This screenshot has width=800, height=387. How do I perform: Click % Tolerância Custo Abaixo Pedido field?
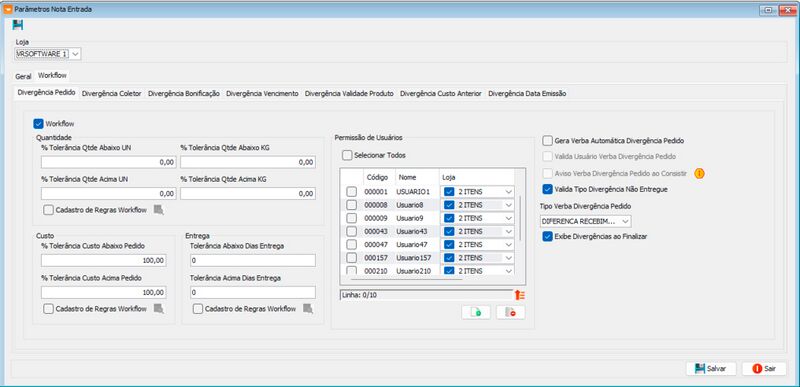coord(104,260)
